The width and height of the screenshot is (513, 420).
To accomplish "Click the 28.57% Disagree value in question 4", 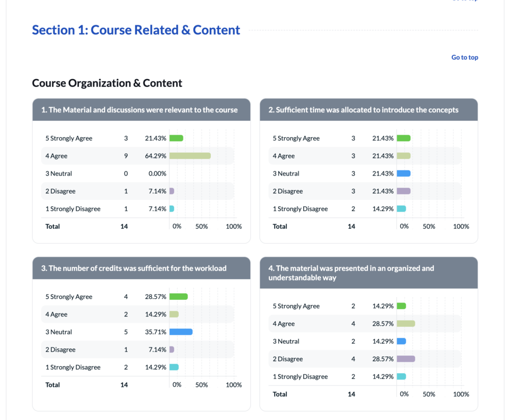I will pyautogui.click(x=383, y=359).
